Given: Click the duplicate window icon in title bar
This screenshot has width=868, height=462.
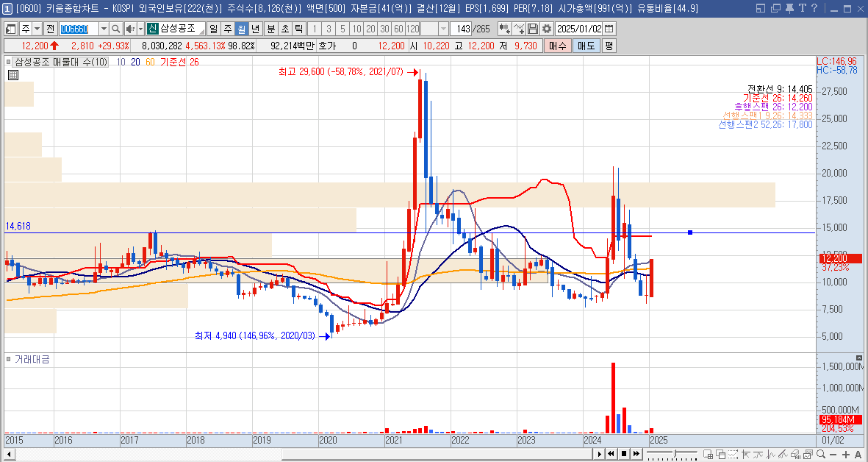Looking at the screenshot, I should (775, 8).
